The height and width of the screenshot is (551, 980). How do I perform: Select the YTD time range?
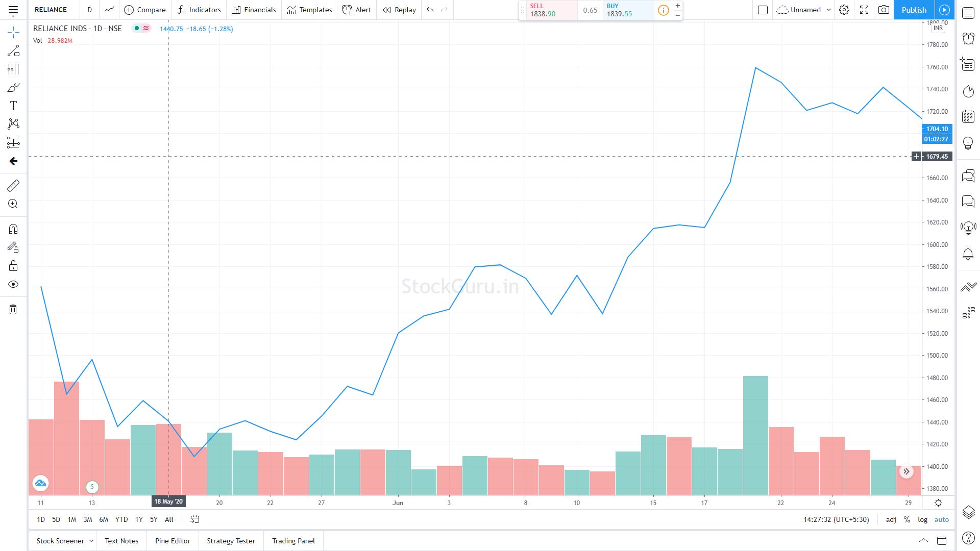[x=121, y=519]
